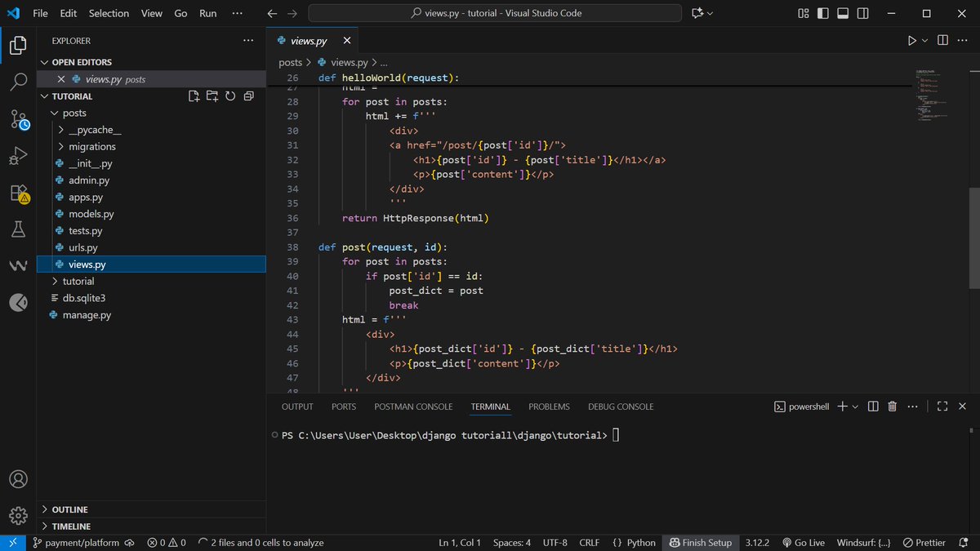Viewport: 980px width, 551px height.
Task: Open the Search view in activity bar
Action: [x=18, y=82]
